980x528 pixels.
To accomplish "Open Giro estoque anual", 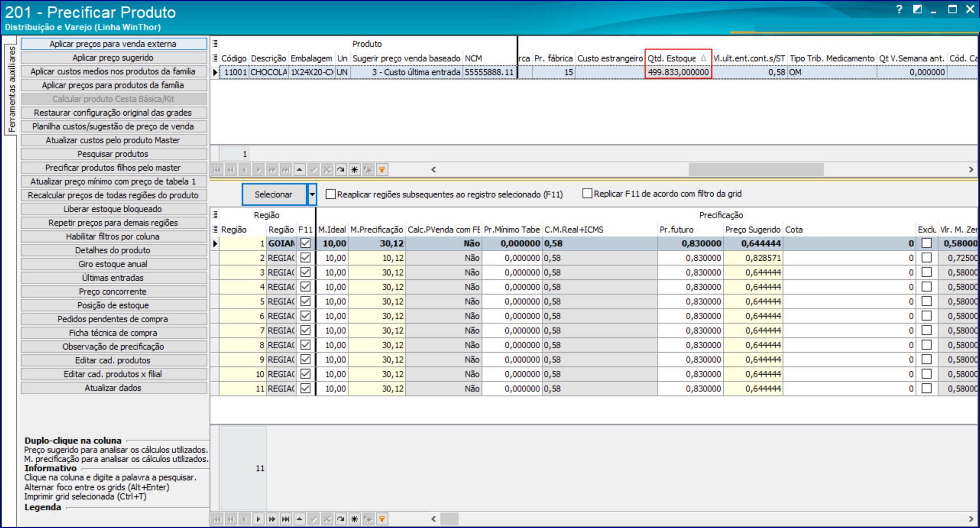I will [x=113, y=264].
